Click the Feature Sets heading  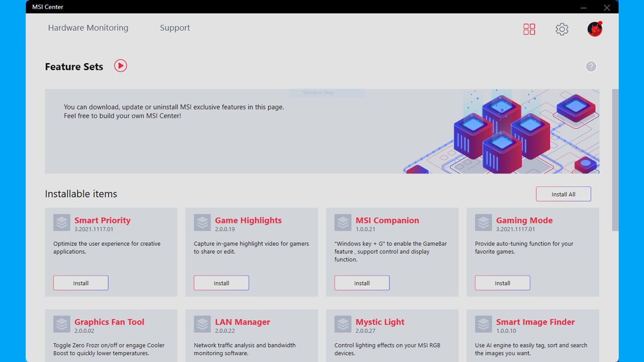[x=74, y=67]
